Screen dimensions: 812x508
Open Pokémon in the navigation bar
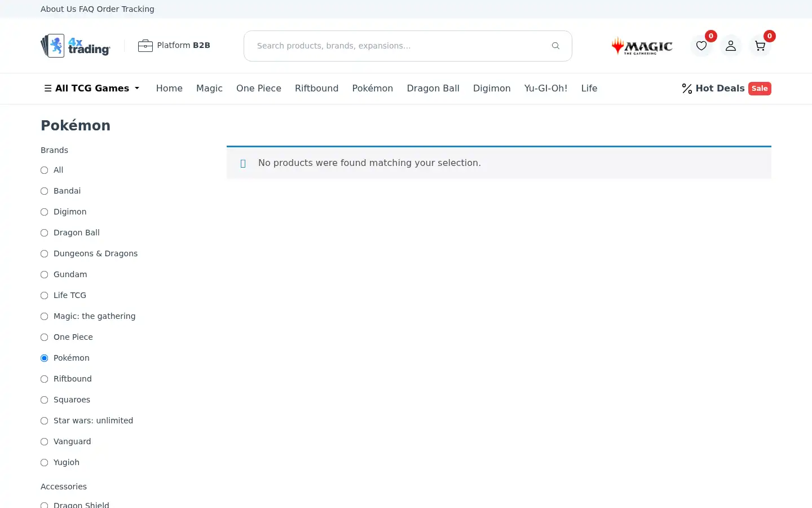coord(373,89)
